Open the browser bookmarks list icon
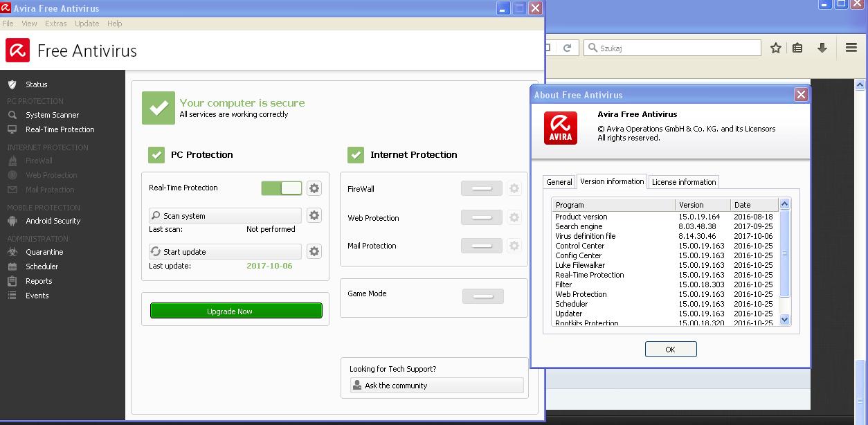 point(797,48)
